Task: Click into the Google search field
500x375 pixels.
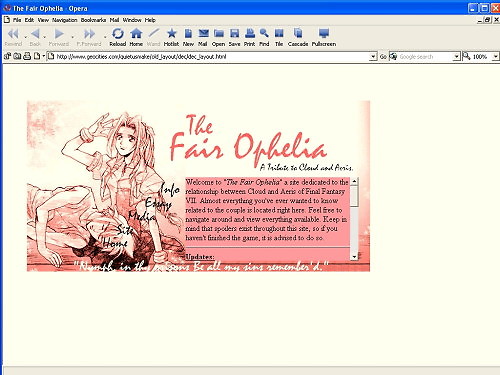Action: tap(425, 57)
